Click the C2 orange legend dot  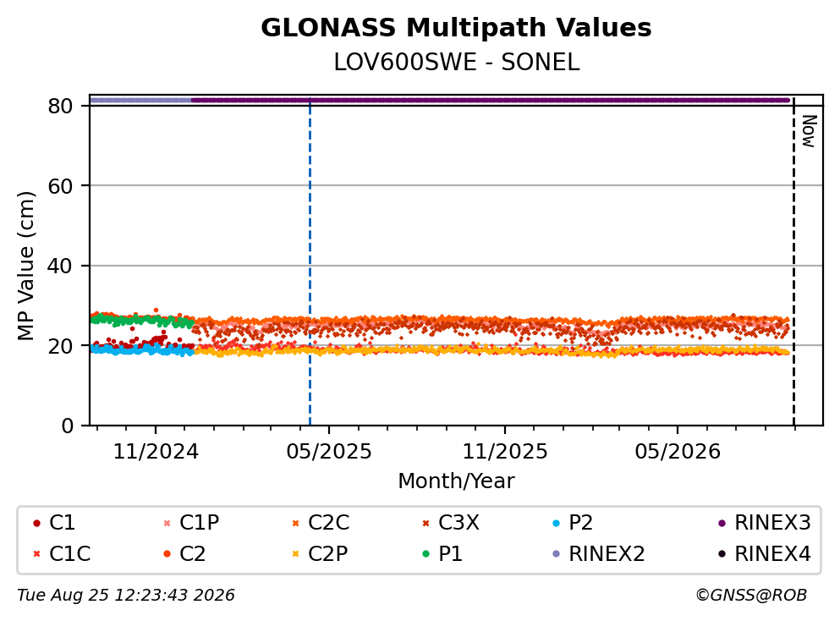coord(167,553)
